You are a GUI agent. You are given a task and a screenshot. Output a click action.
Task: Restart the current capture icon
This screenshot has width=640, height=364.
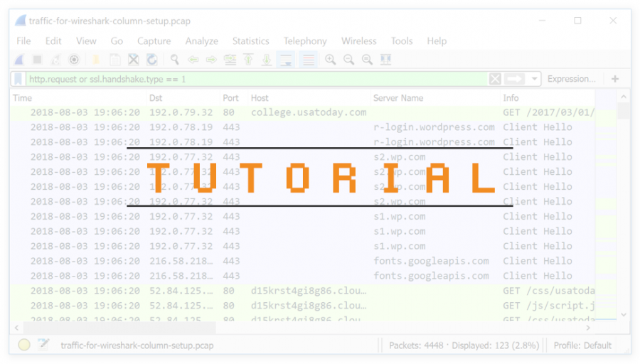[55, 60]
